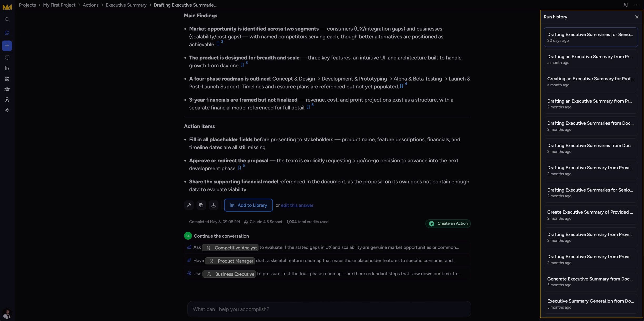Open the chat messages sidebar icon
Viewport: 644px width, 321px height.
click(x=7, y=58)
